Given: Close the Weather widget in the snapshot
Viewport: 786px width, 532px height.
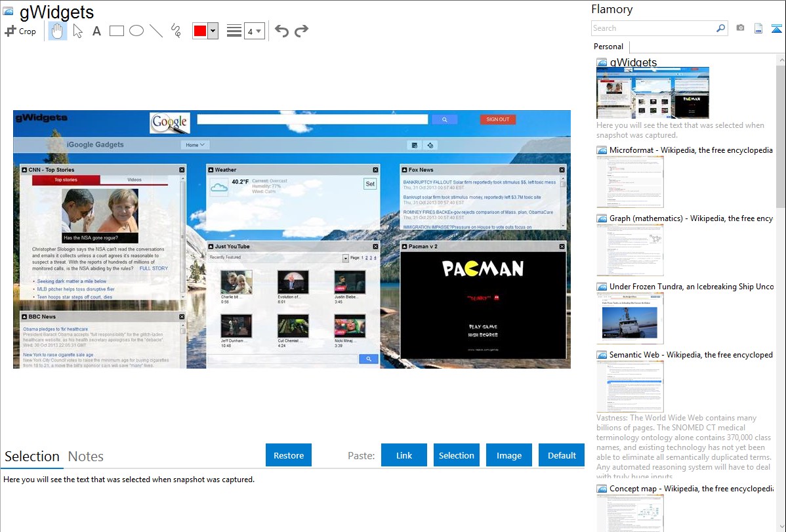Looking at the screenshot, I should [x=375, y=170].
